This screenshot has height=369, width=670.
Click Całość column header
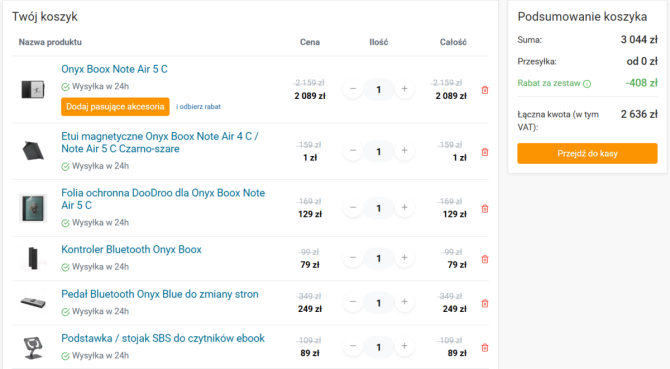tap(453, 42)
